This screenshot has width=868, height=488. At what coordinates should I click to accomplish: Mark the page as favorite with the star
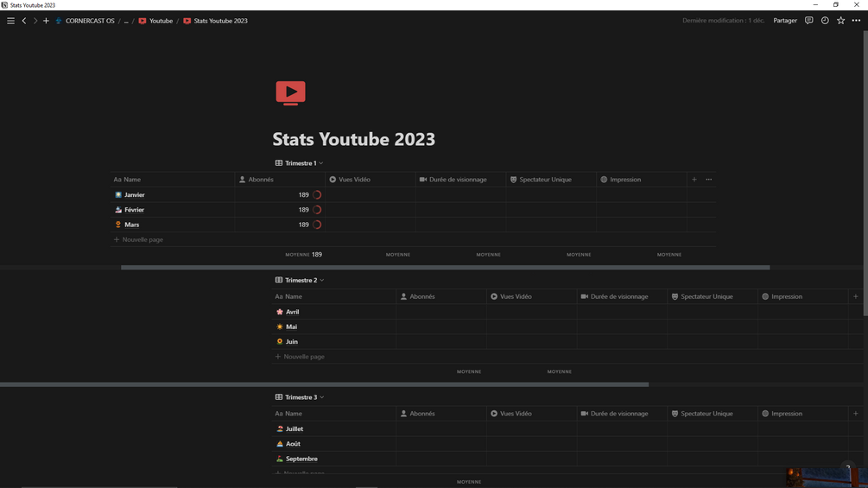[x=841, y=21]
